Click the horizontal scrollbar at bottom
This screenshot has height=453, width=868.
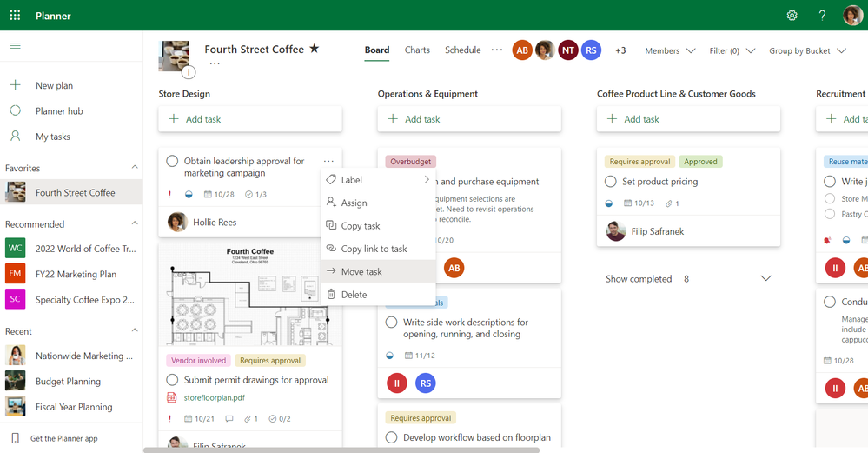[x=341, y=450]
